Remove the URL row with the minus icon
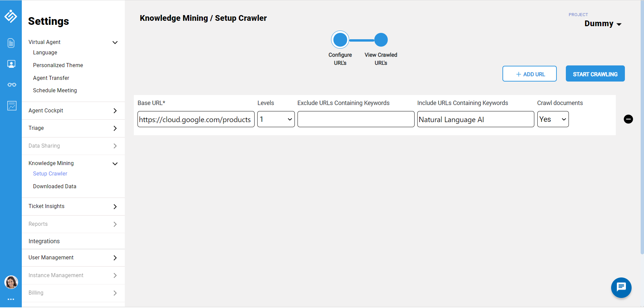The height and width of the screenshot is (308, 644). (x=628, y=119)
